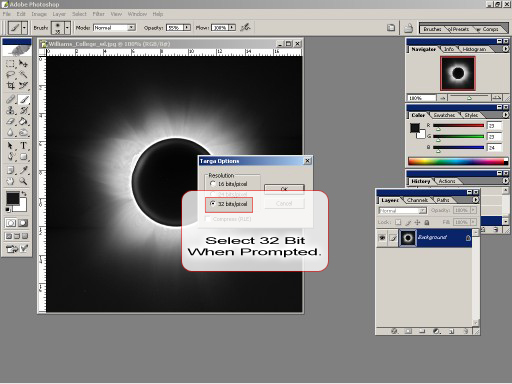
Task: Choose the Eraser tool
Action: [x=10, y=122]
